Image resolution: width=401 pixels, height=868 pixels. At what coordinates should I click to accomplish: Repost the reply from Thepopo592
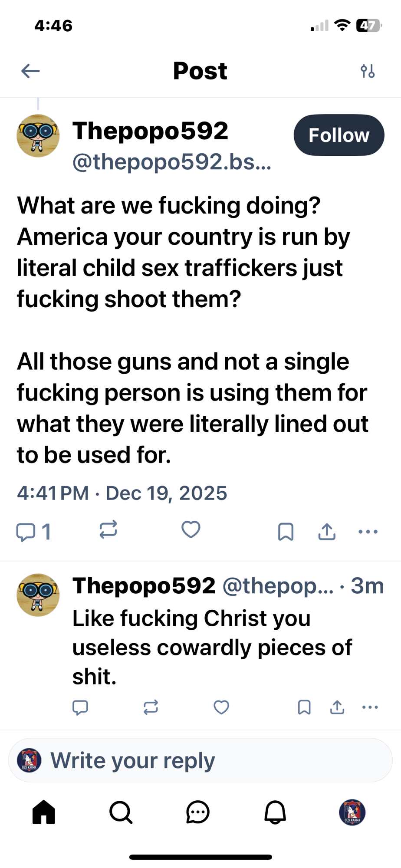click(x=151, y=707)
